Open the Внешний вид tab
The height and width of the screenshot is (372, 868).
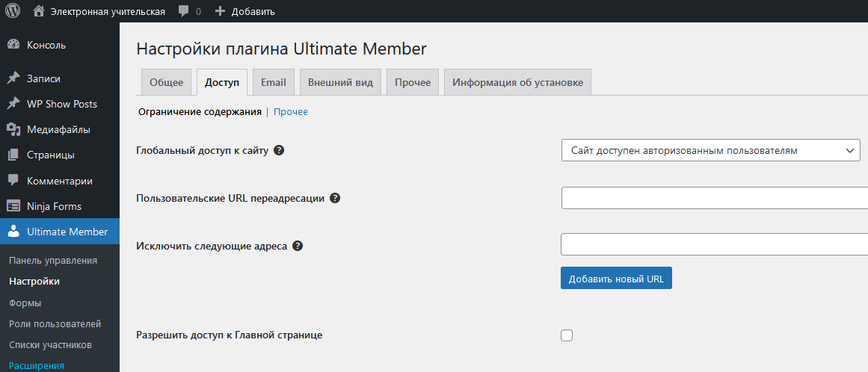[x=340, y=82]
